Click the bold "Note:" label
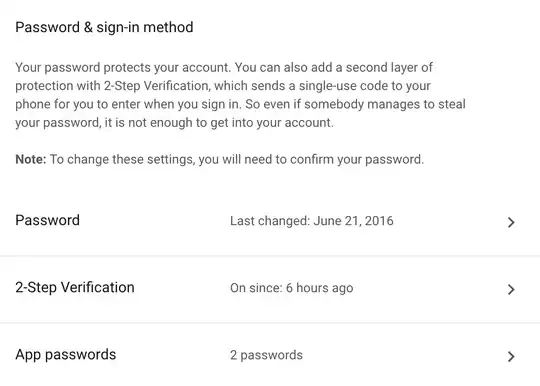Screen dimensions: 540x386 31,159
